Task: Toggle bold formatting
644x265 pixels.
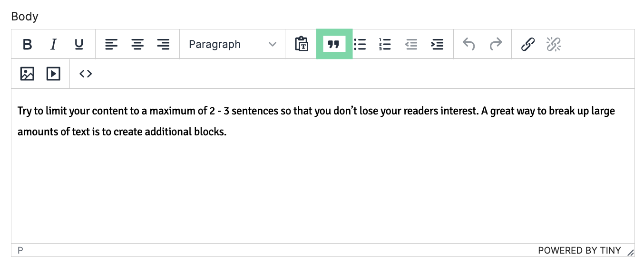Action: pos(28,45)
